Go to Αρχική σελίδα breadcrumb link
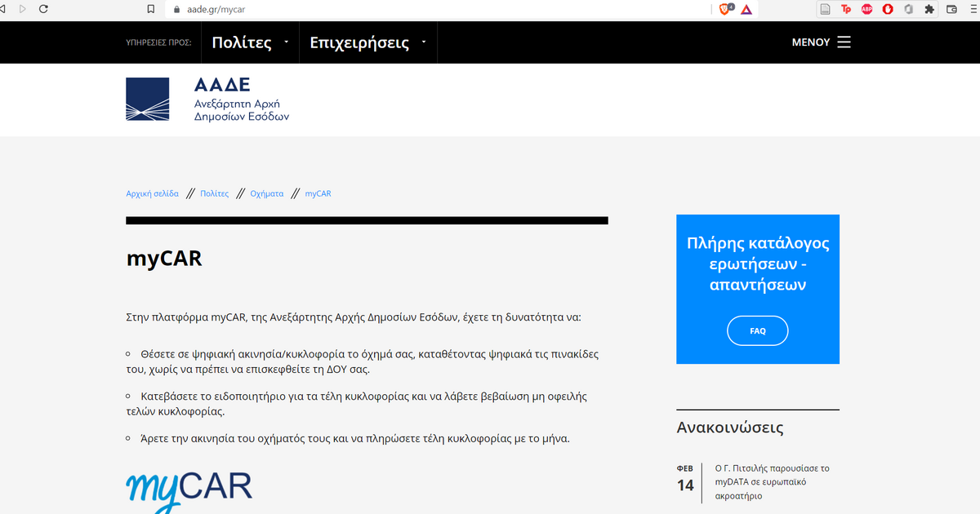The image size is (980, 514). coord(152,193)
